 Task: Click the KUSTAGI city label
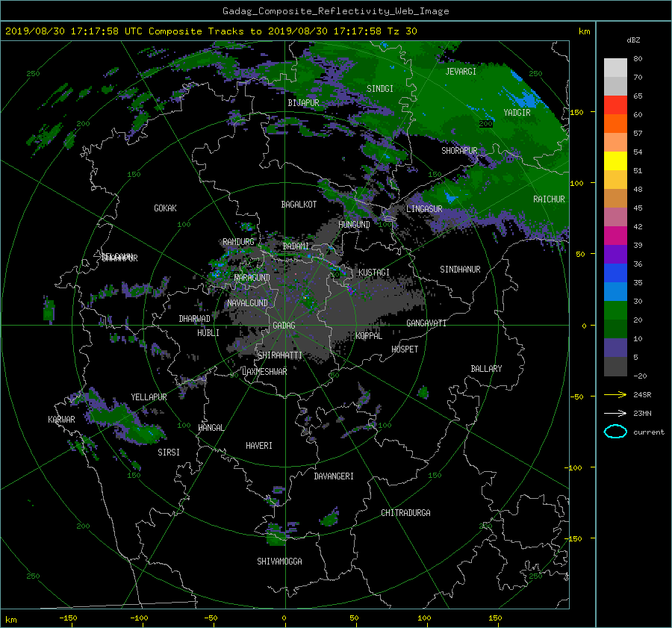tap(374, 273)
